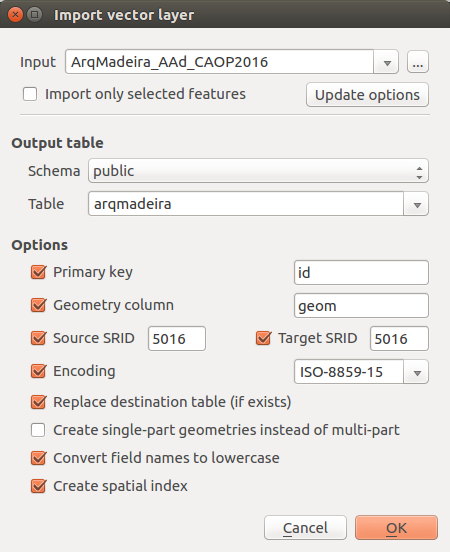Disable the Source SRID checkbox
This screenshot has width=450, height=552.
point(38,338)
